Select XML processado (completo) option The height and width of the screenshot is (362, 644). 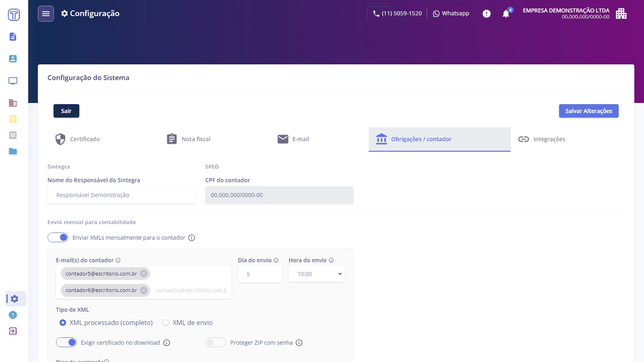click(63, 323)
